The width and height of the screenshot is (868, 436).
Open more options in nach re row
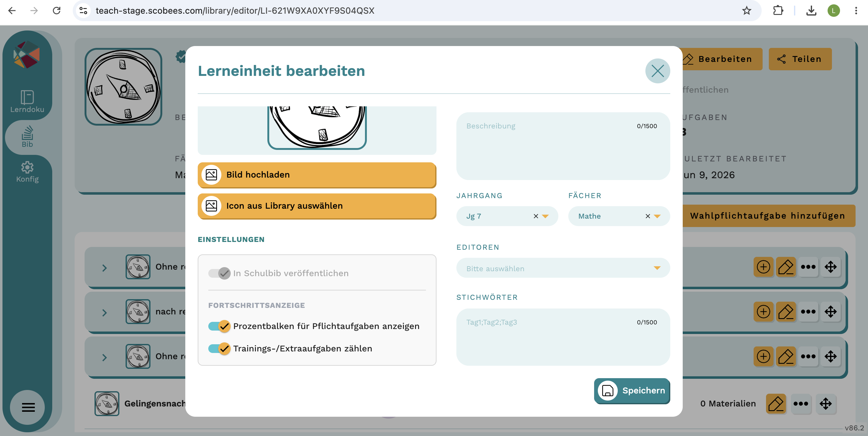(808, 312)
